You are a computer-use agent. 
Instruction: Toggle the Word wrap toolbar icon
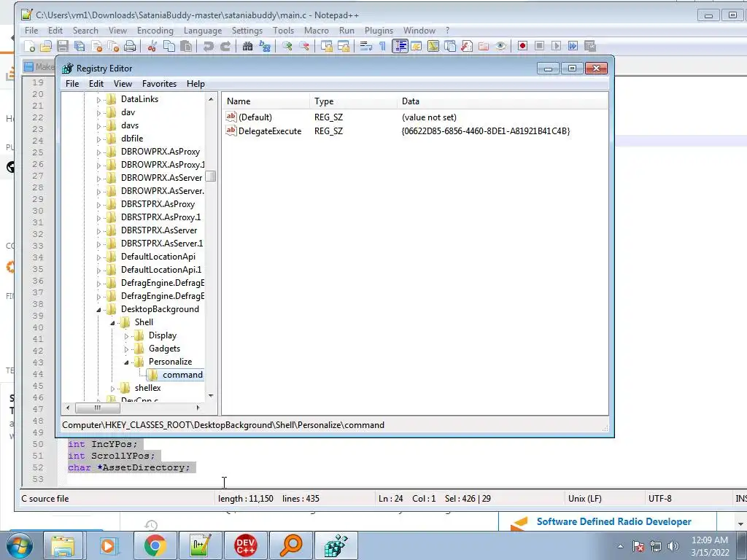(366, 46)
